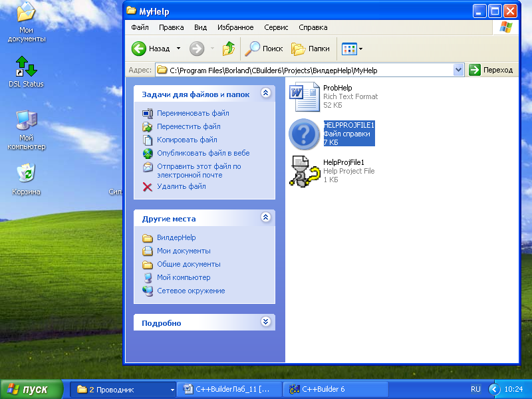This screenshot has height=399, width=532.
Task: Click Удалить файл link
Action: click(x=181, y=186)
